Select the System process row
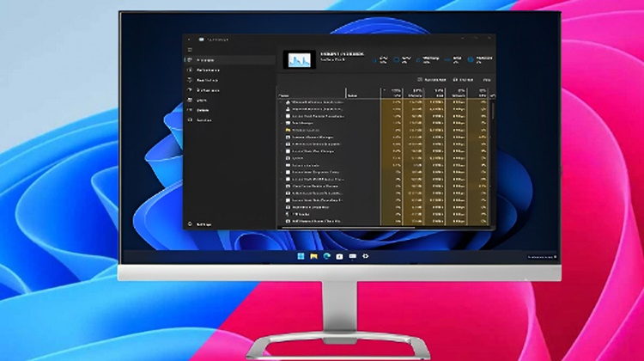 click(x=384, y=158)
